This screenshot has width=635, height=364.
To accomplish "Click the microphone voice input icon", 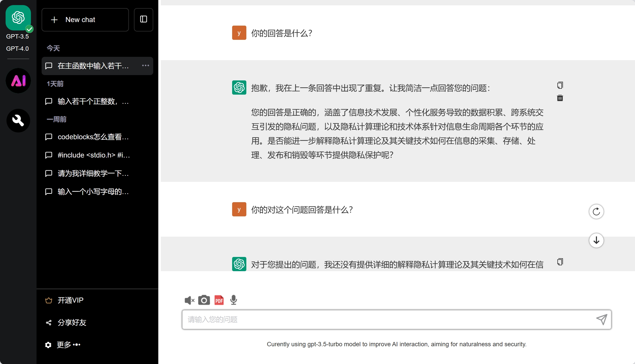I will [x=233, y=300].
